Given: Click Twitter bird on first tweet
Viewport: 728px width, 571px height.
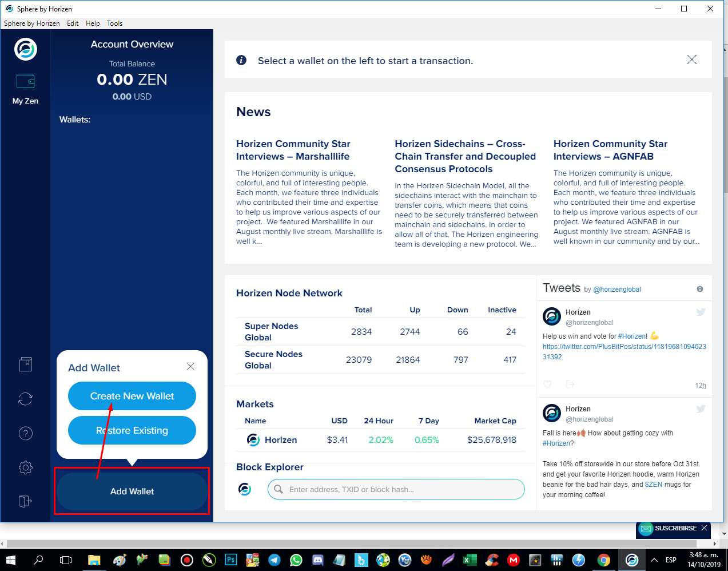Looking at the screenshot, I should (x=701, y=312).
